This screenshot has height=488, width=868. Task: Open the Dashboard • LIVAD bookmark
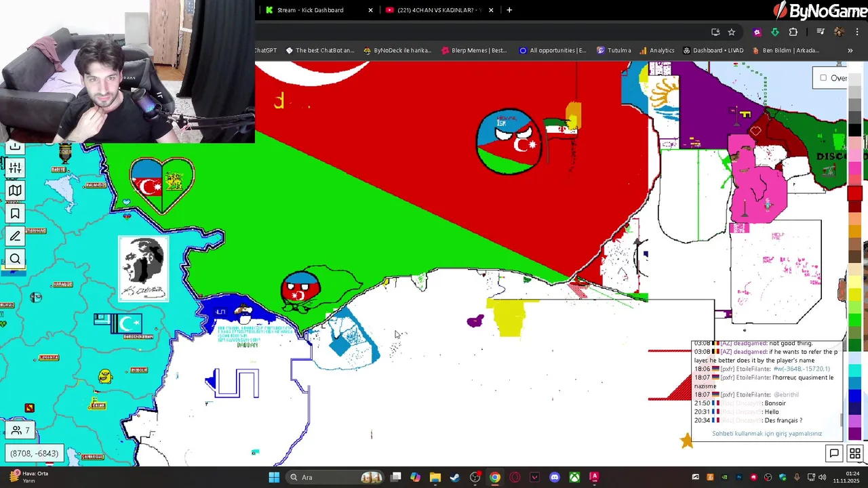coord(713,50)
